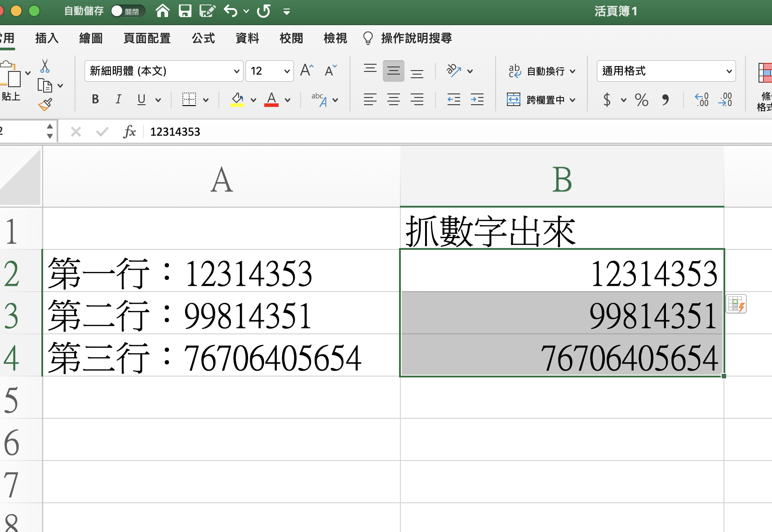This screenshot has width=772, height=532.
Task: Apply percent style
Action: (642, 99)
